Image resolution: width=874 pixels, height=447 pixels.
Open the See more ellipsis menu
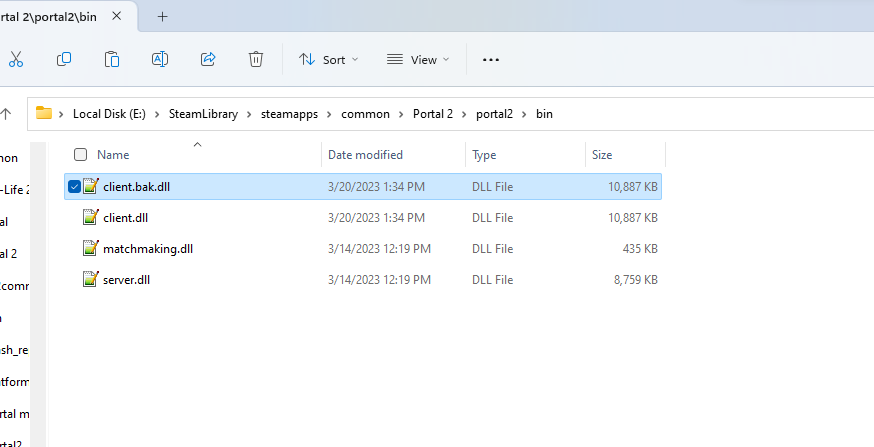(x=491, y=60)
